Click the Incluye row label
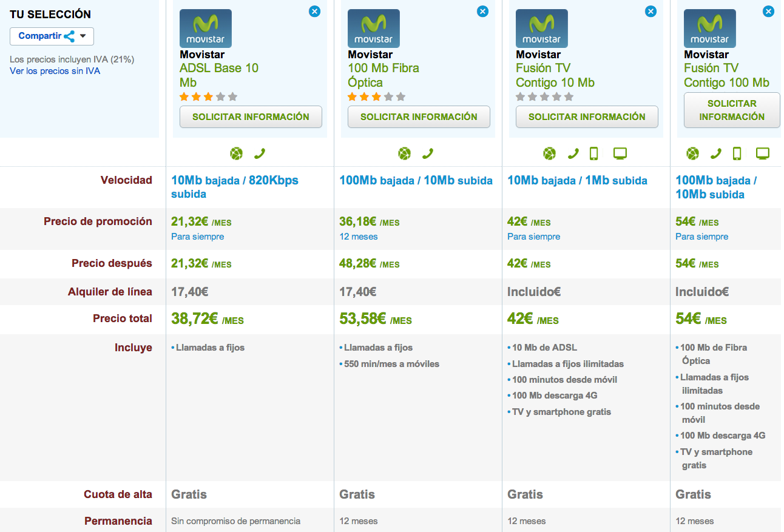The height and width of the screenshot is (532, 784). (133, 348)
